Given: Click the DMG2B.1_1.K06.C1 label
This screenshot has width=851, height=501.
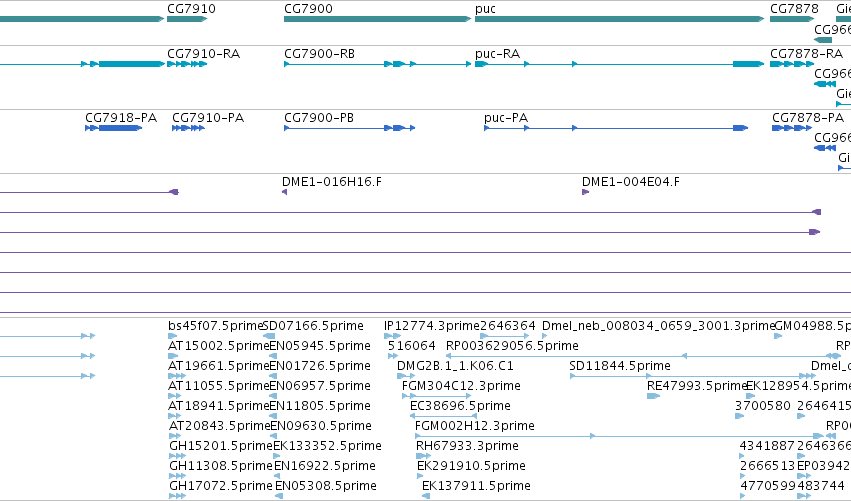Looking at the screenshot, I should coord(455,366).
